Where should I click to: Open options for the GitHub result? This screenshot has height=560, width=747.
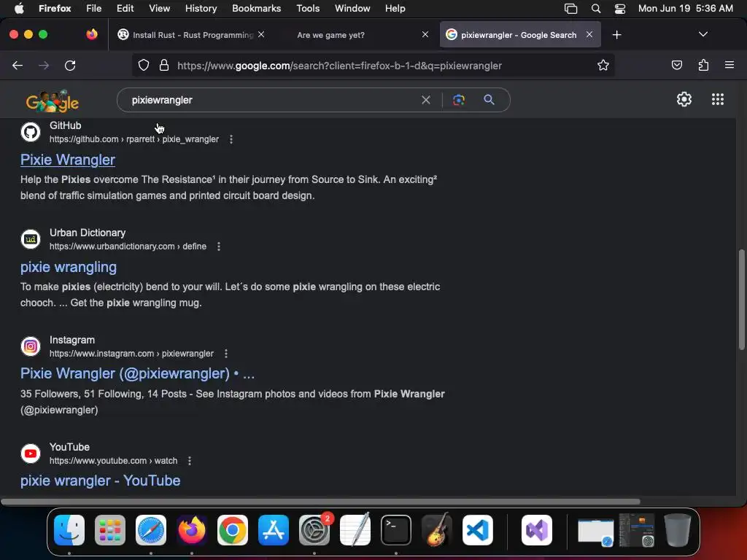point(231,139)
